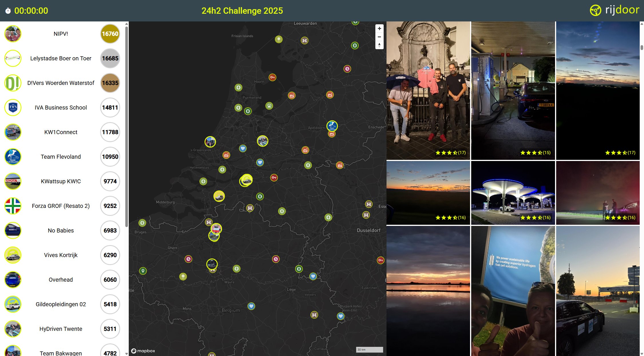Open Team Flevoland avatar in list
Viewport: 644px width, 356px height.
pos(13,157)
